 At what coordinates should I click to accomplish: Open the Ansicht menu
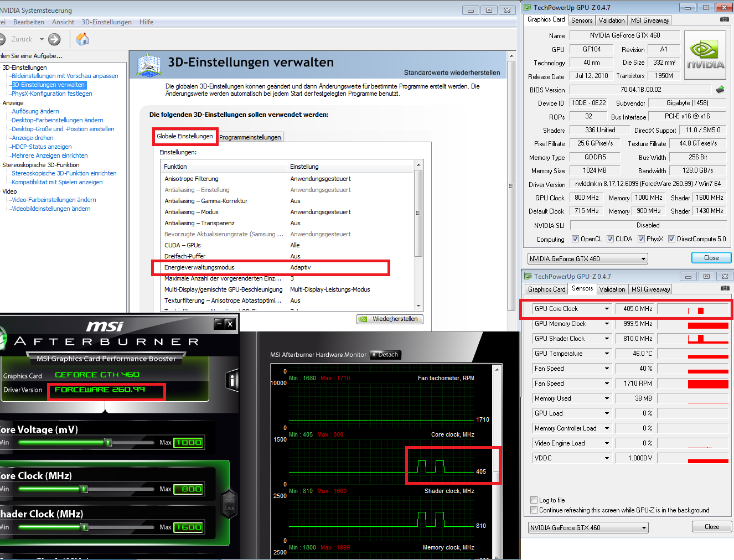[x=63, y=22]
